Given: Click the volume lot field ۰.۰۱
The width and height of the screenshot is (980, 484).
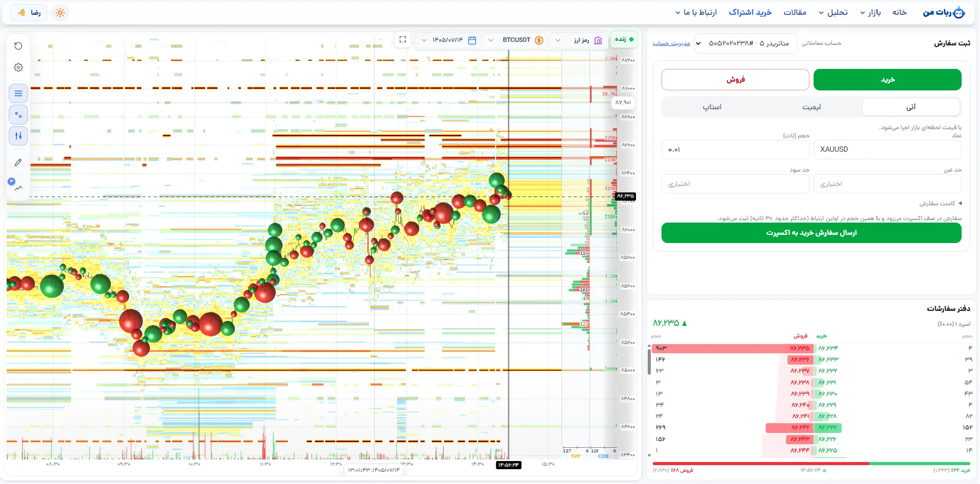Looking at the screenshot, I should [736, 150].
